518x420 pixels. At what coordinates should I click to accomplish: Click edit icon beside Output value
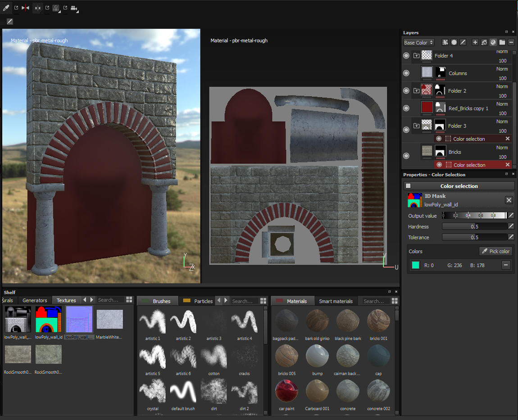click(x=511, y=215)
